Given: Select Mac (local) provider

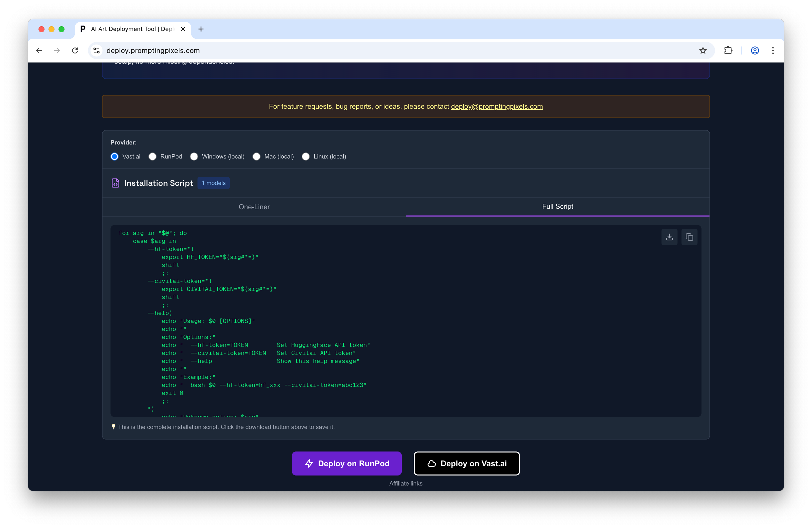Looking at the screenshot, I should (x=256, y=156).
